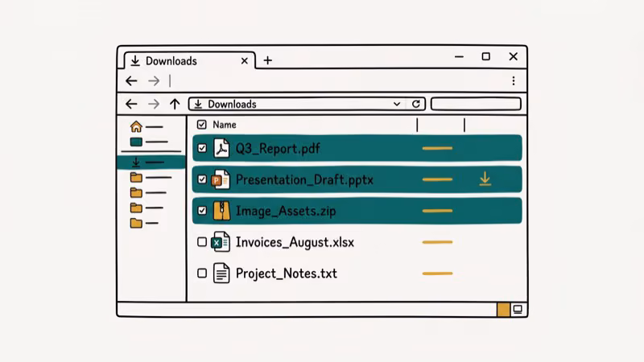Click the search box next to refresh

pyautogui.click(x=476, y=104)
